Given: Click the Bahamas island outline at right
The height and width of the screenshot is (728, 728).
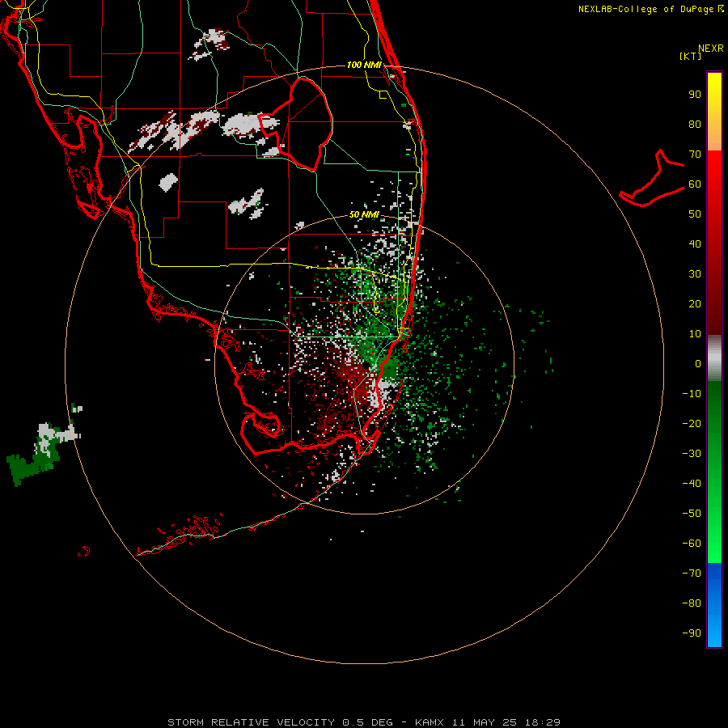Looking at the screenshot, I should tap(652, 178).
